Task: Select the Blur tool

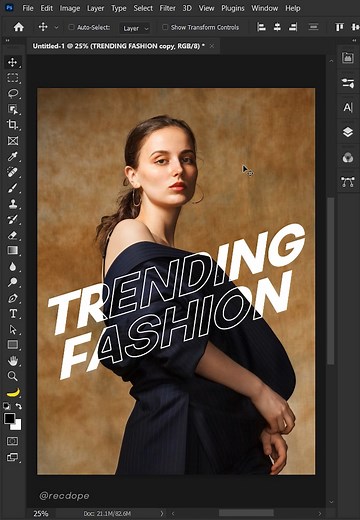Action: pyautogui.click(x=13, y=266)
